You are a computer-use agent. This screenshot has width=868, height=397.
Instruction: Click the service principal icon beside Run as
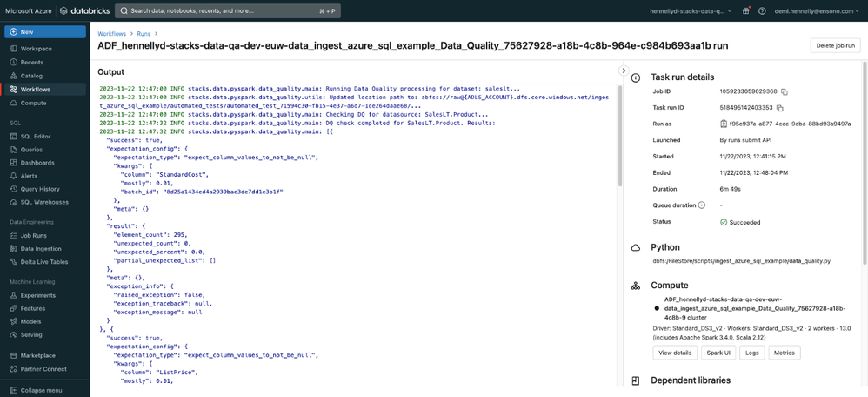click(724, 124)
